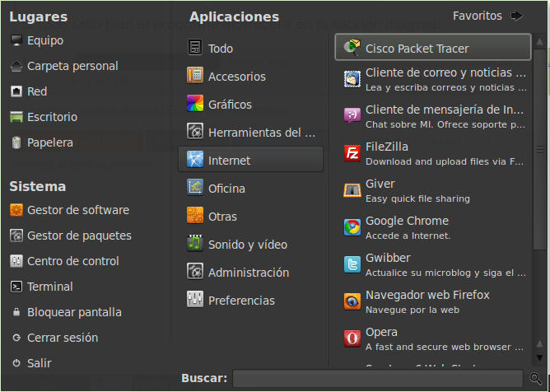
Task: Click the Equipo monitor icon
Action: click(x=16, y=40)
